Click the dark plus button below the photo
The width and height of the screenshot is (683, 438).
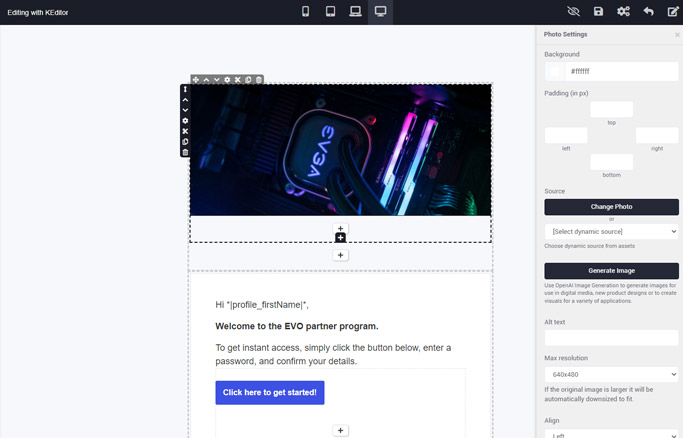[x=340, y=238]
